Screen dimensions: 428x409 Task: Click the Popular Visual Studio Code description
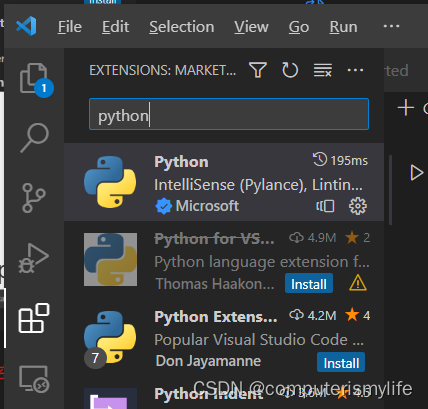(x=259, y=340)
